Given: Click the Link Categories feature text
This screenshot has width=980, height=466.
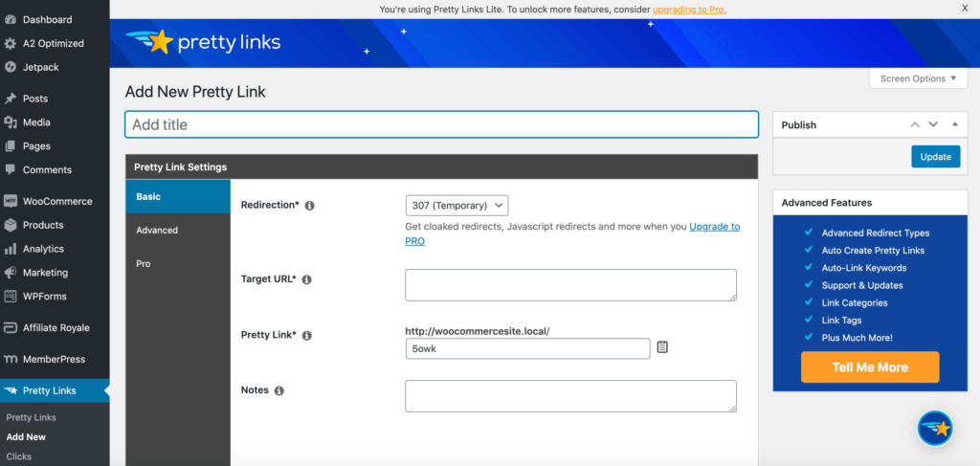Looking at the screenshot, I should pyautogui.click(x=855, y=303).
